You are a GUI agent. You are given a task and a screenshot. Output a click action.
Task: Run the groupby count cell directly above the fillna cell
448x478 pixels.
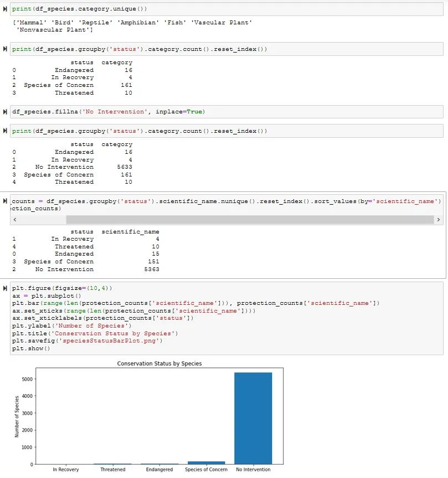(5, 49)
